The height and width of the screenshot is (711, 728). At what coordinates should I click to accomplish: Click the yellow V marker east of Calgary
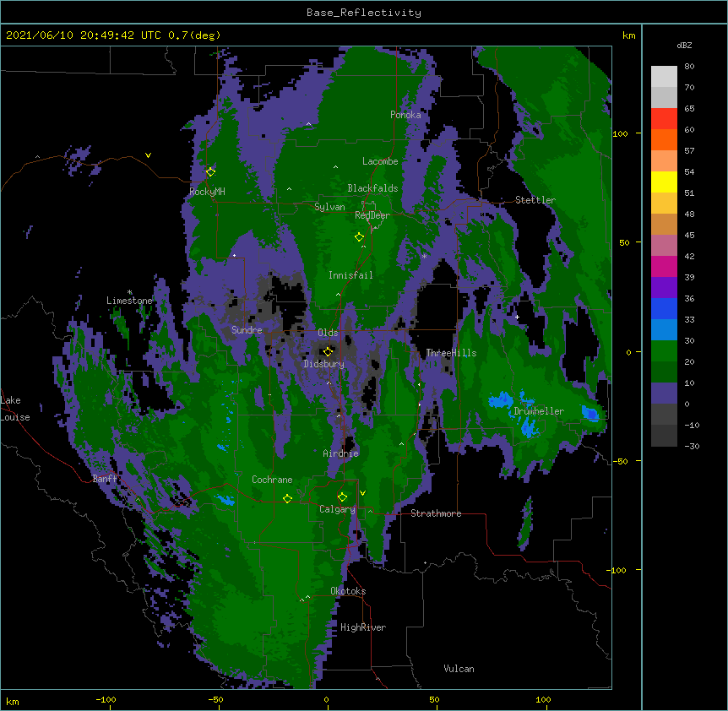[x=362, y=493]
